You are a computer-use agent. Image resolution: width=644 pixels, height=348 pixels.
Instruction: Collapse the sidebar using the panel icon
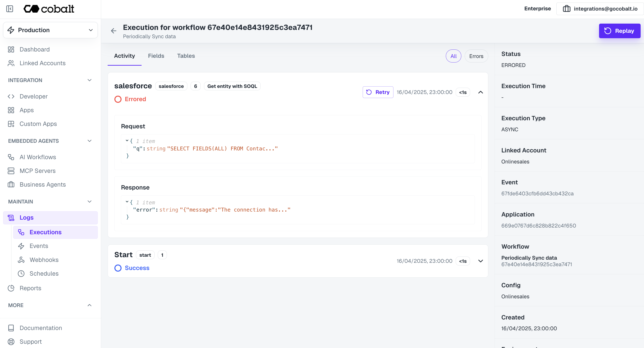coord(9,9)
